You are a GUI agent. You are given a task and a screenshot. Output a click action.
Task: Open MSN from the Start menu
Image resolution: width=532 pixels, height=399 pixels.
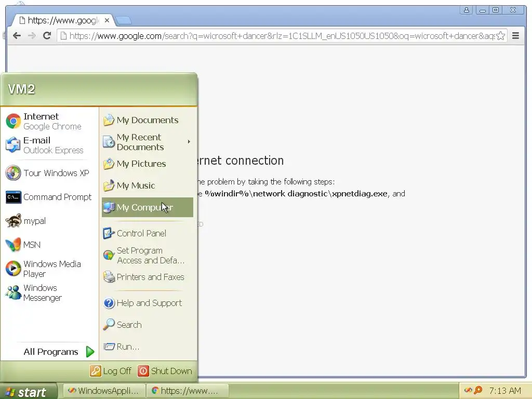point(49,245)
